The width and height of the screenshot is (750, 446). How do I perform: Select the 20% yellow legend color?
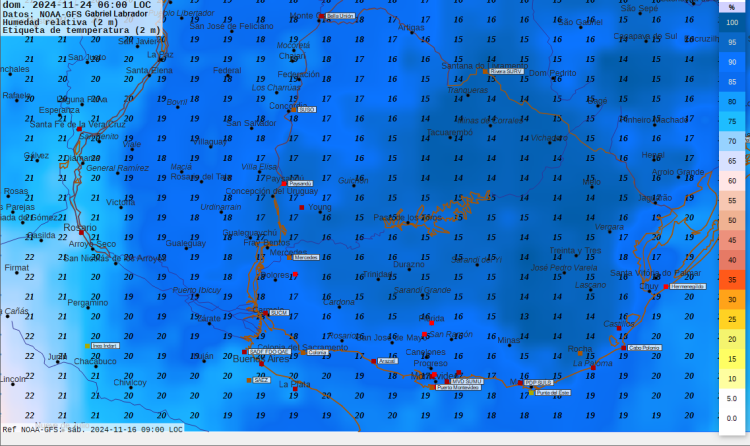[x=732, y=340]
